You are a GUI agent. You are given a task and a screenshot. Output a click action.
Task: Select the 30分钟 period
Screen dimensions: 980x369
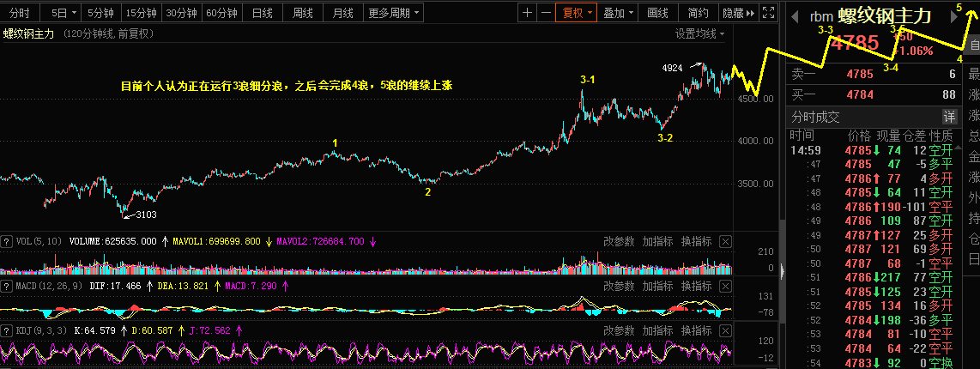(182, 12)
